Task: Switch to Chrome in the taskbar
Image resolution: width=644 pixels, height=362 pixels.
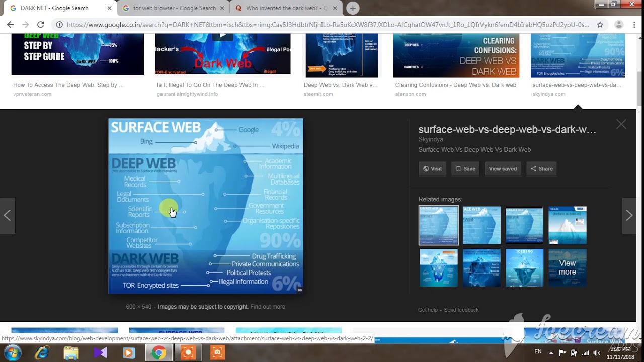Action: click(159, 353)
